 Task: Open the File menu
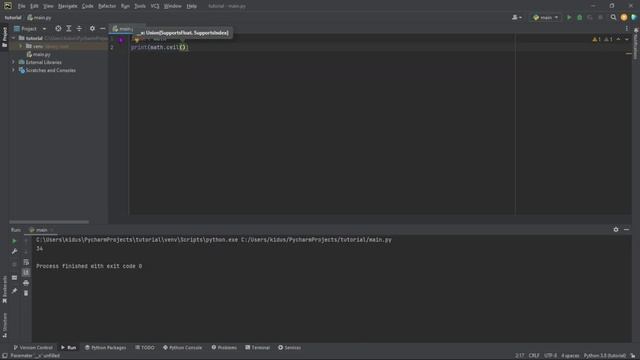click(21, 6)
